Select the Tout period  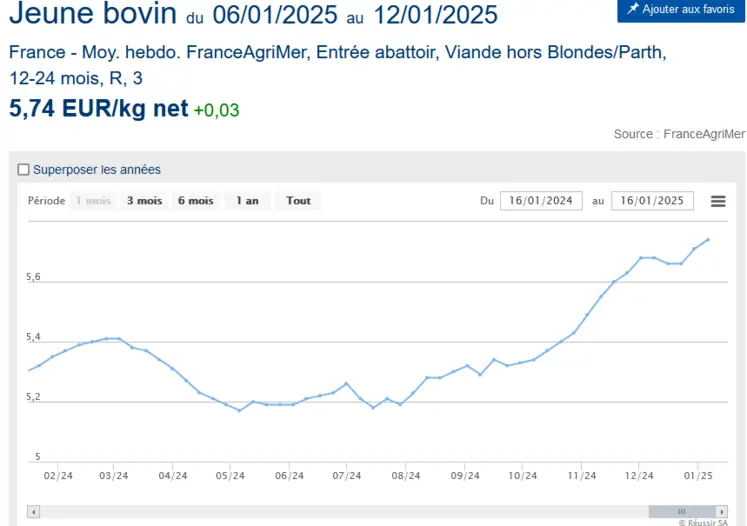click(x=299, y=201)
